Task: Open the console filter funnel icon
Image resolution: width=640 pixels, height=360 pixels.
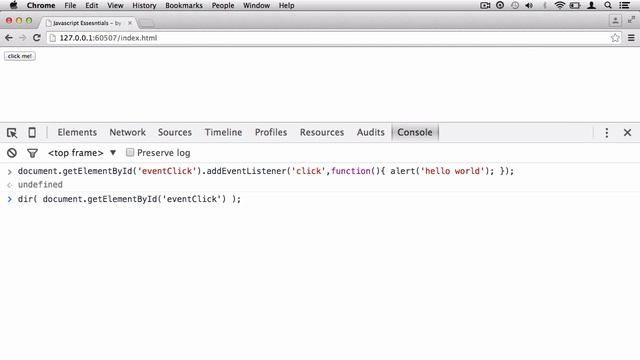Action: 32,153
